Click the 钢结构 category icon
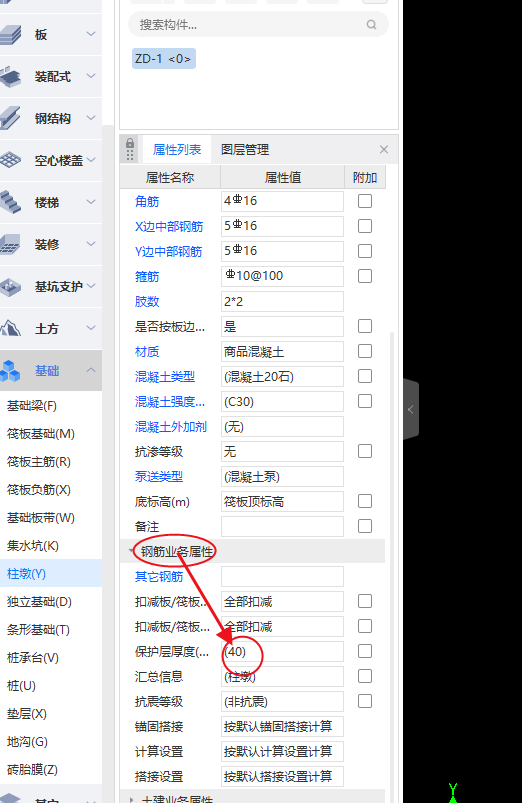The height and width of the screenshot is (803, 522). point(11,118)
